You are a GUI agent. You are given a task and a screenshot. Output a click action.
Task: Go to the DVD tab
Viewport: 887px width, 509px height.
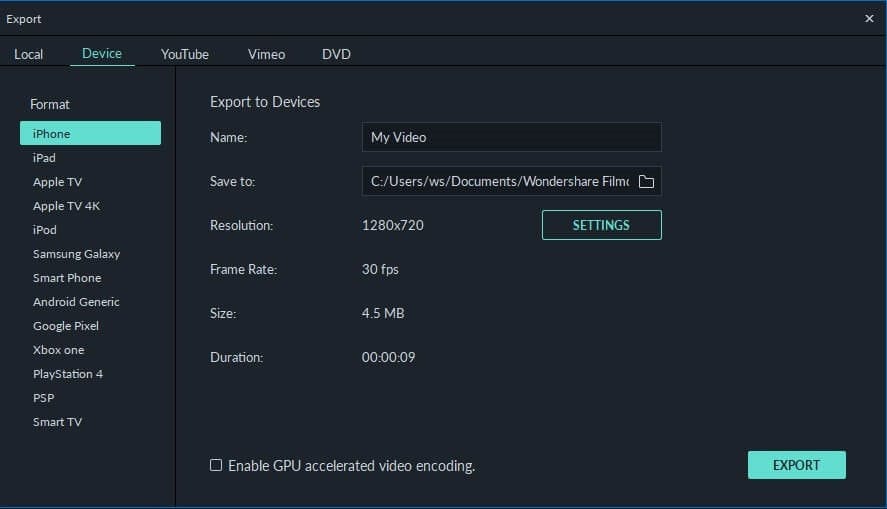(336, 54)
